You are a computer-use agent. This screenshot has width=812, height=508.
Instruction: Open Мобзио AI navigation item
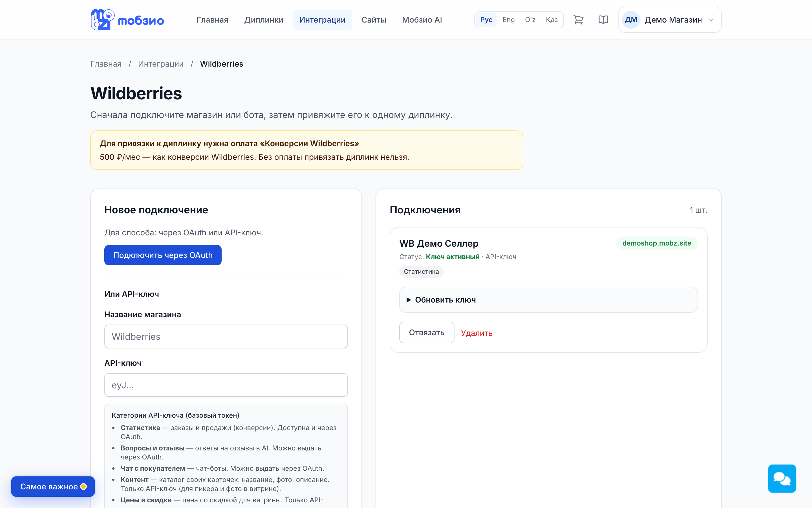[x=422, y=20]
